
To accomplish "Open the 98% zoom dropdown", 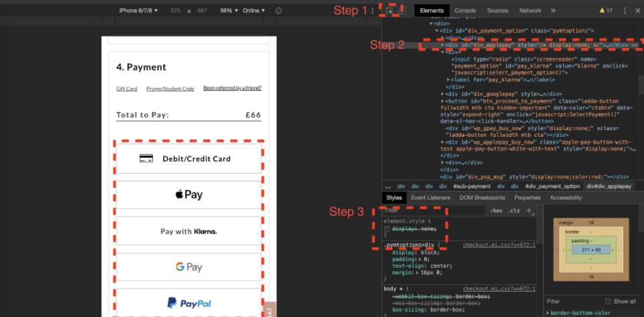I will coord(229,10).
